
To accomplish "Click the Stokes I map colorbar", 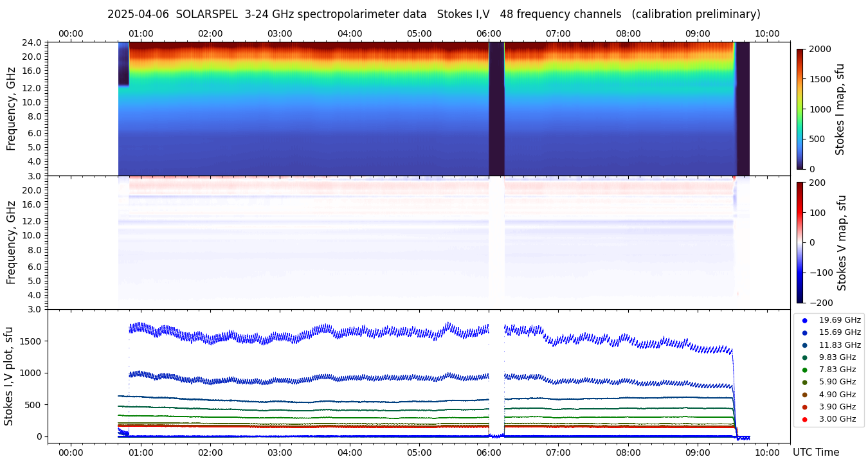I will click(800, 109).
